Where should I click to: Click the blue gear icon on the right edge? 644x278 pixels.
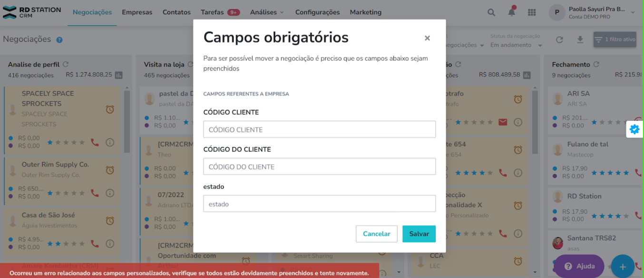pos(634,129)
